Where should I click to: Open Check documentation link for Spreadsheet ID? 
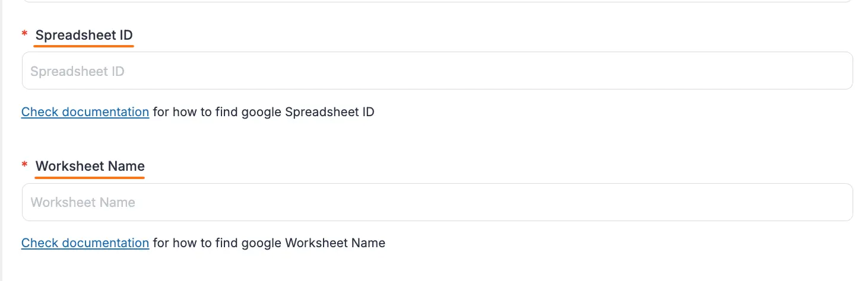point(85,111)
